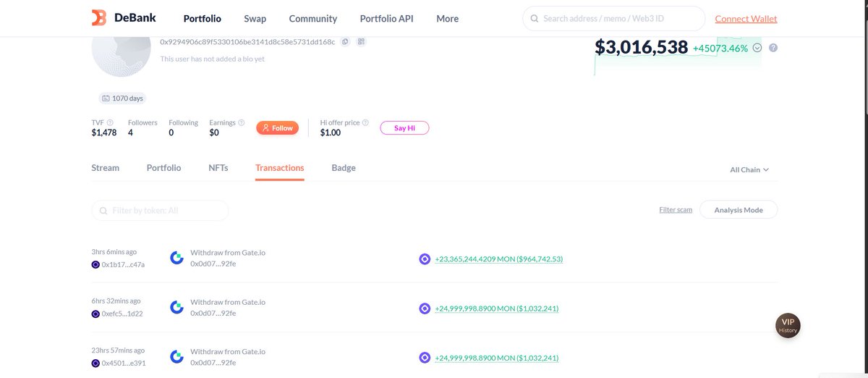Click the 1070 days badge
The image size is (868, 378).
pos(122,98)
